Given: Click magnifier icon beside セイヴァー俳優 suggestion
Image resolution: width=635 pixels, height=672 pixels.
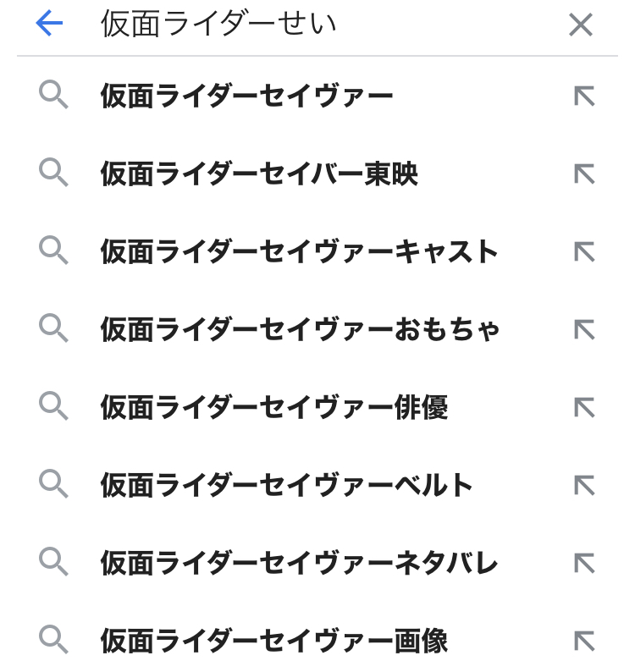Looking at the screenshot, I should [x=53, y=407].
